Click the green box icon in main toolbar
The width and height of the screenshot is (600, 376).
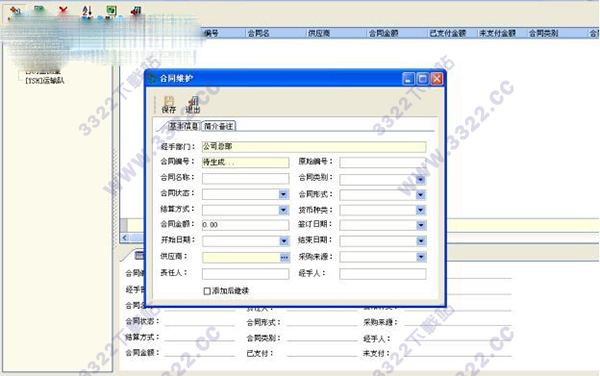click(x=111, y=11)
